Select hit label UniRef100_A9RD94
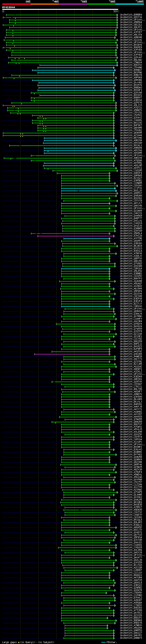The height and width of the screenshot is (644, 146). click(131, 148)
